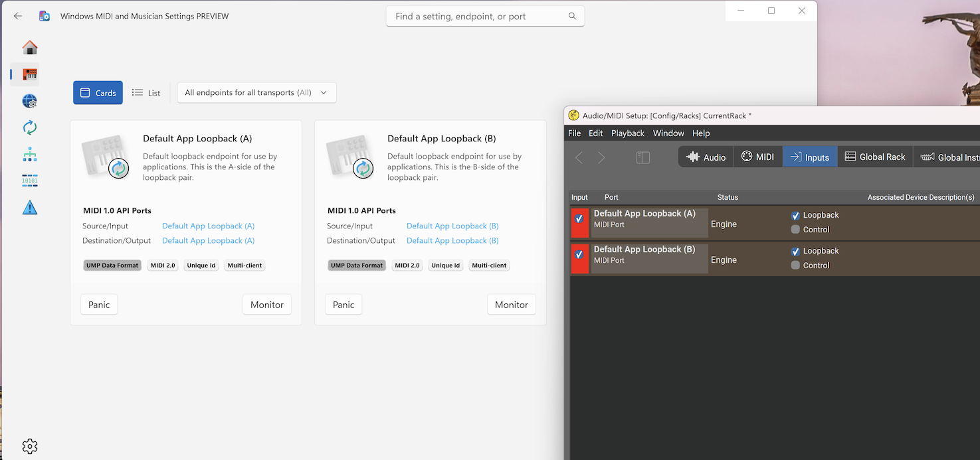Click the green loopback arrows sidebar icon
Screen dimensions: 980x460
point(30,127)
